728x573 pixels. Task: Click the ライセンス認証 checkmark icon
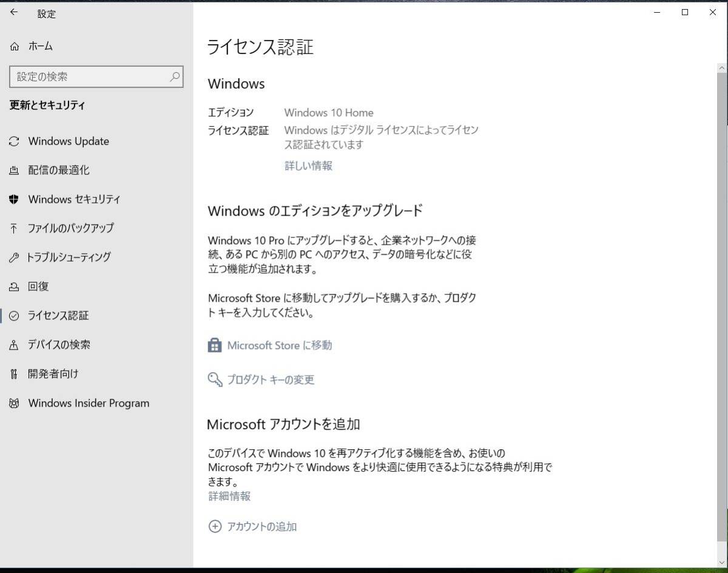(14, 316)
